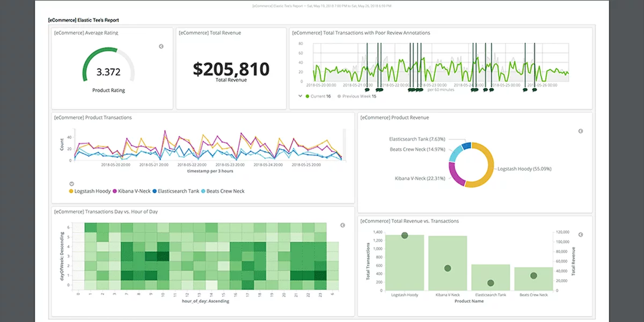Viewport: 644px width, 322px height.
Task: Collapse the Product Transactions legend arrow
Action: point(72,184)
